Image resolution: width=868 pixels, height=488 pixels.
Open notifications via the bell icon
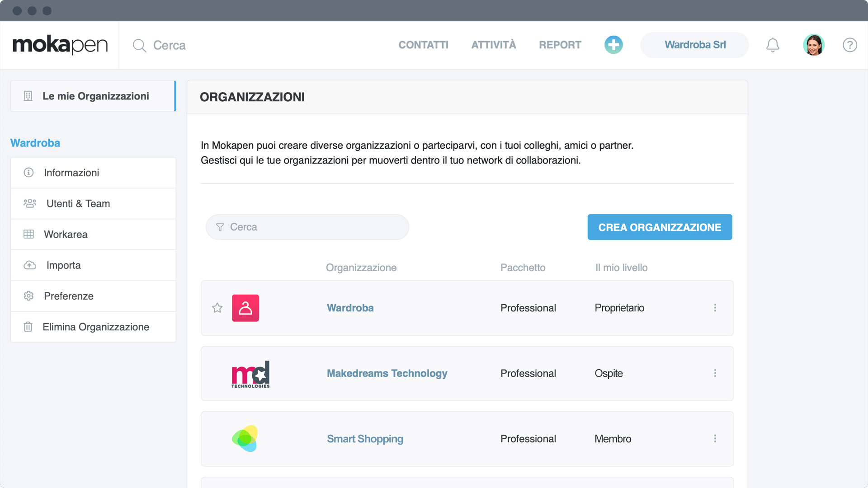(x=773, y=45)
